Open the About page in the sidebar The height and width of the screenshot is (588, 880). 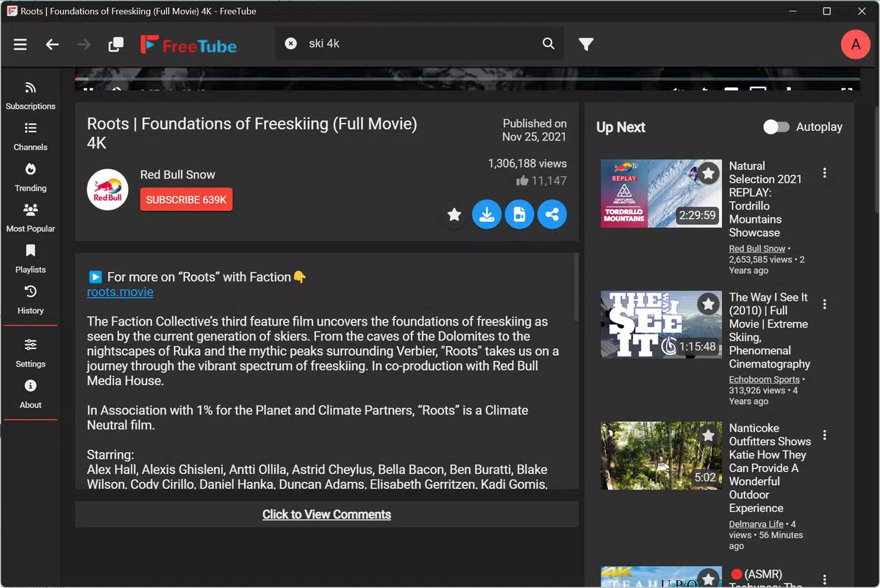coord(30,395)
